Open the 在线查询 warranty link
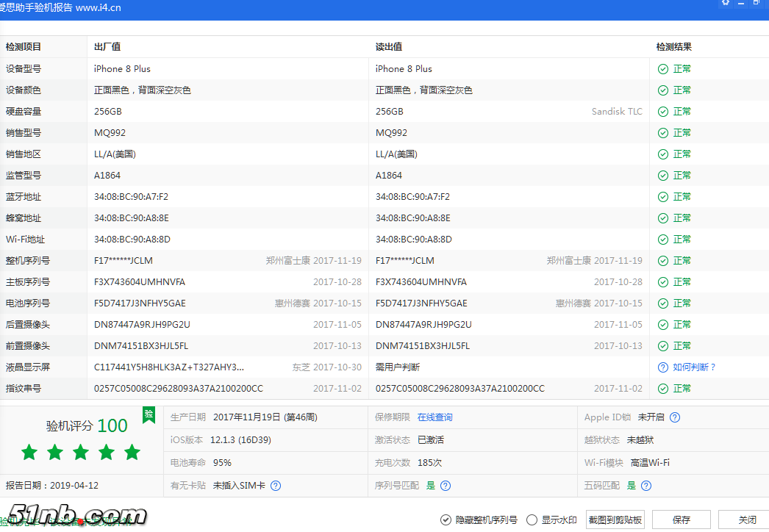The image size is (769, 532). point(435,417)
